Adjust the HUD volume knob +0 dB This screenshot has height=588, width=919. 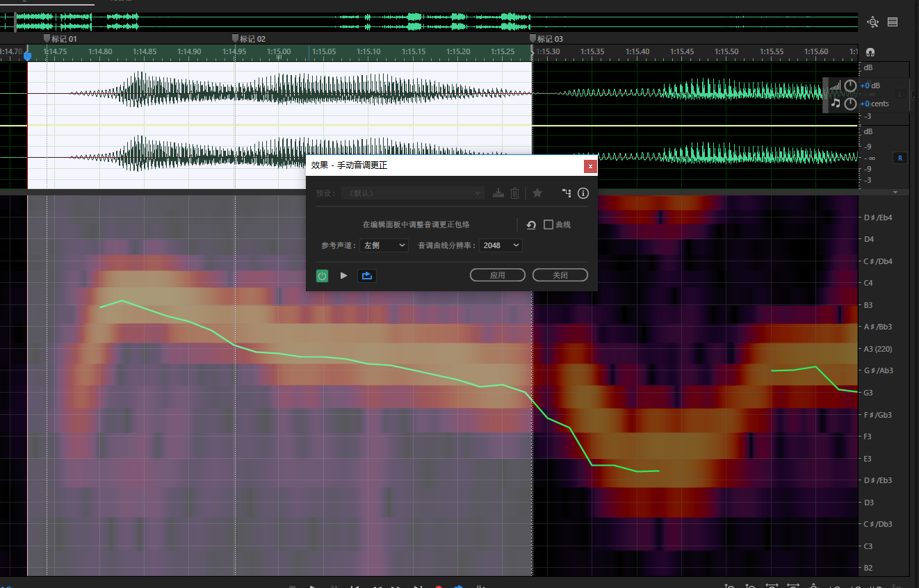pyautogui.click(x=850, y=86)
